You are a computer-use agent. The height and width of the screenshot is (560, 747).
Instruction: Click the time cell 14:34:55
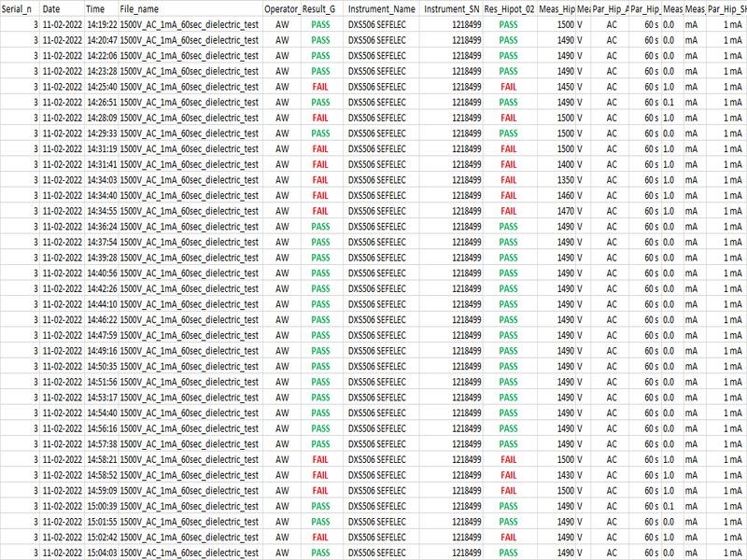click(x=102, y=212)
